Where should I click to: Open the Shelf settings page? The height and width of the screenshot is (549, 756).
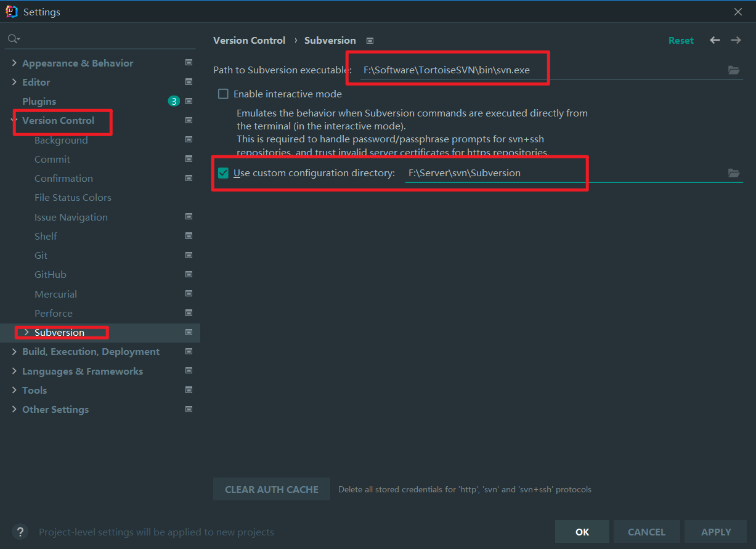[46, 236]
